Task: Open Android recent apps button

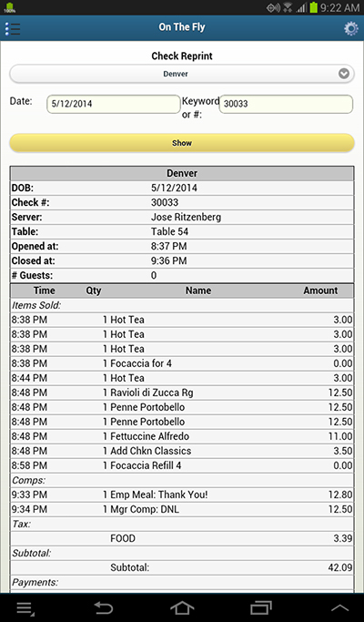Action: pyautogui.click(x=261, y=607)
